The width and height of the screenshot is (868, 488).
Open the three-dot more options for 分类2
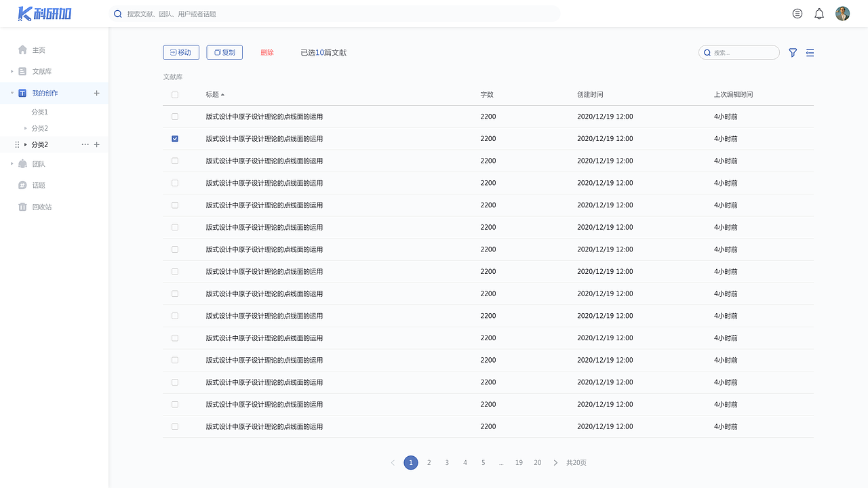coord(85,144)
